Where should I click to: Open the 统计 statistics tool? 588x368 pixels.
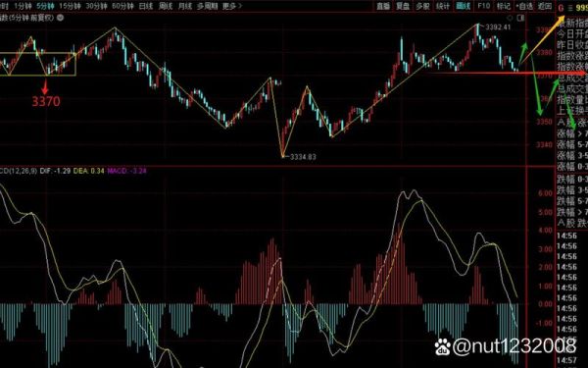(443, 6)
